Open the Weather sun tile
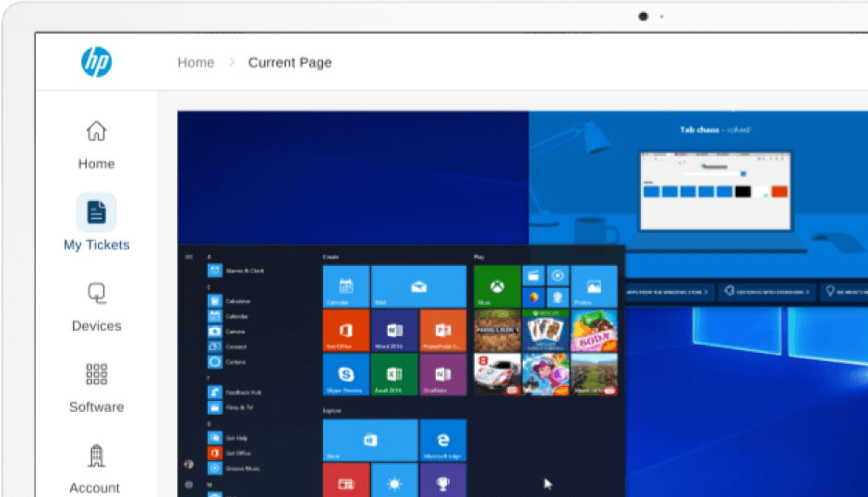The width and height of the screenshot is (868, 497). 394,479
